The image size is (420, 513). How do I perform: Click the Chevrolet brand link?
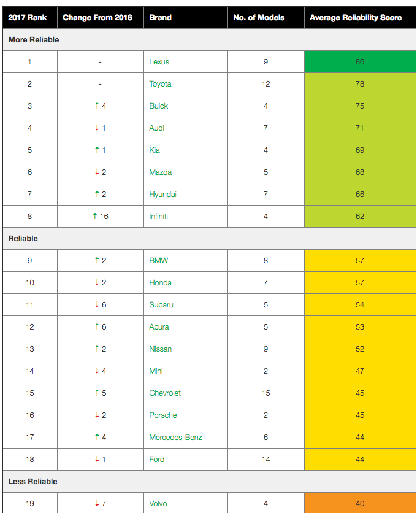click(165, 393)
